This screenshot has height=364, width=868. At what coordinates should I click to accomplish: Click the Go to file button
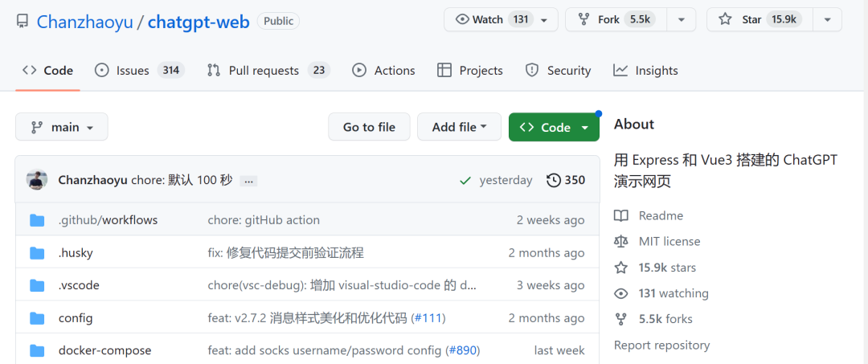(369, 127)
